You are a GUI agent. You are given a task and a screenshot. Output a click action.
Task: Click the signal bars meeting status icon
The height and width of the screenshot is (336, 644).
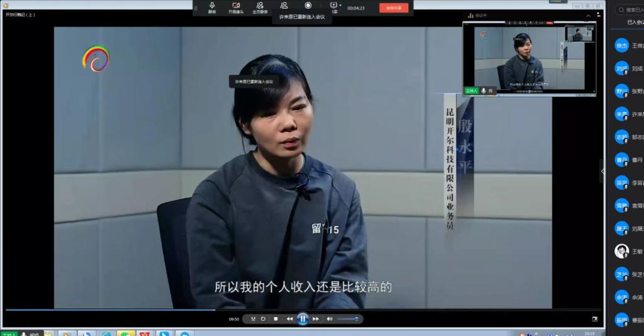[470, 16]
